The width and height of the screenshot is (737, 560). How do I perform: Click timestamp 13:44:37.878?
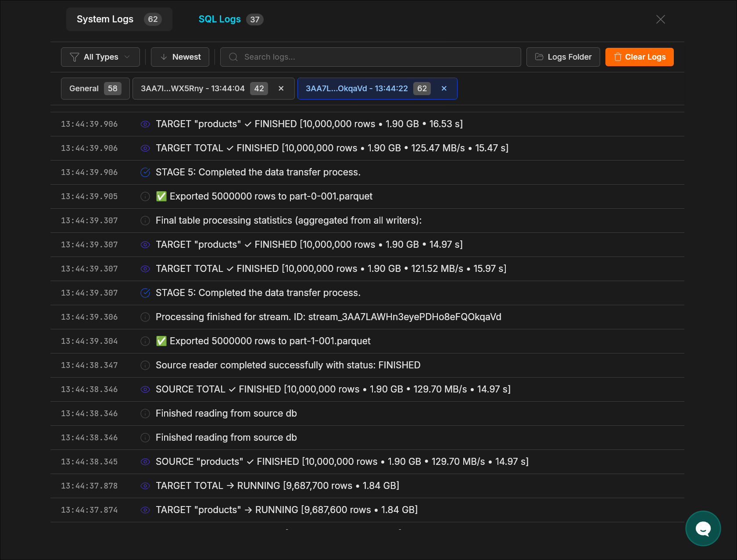(x=89, y=486)
